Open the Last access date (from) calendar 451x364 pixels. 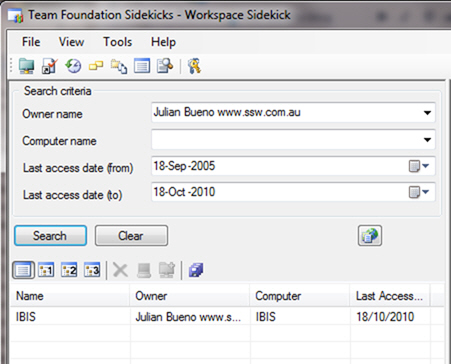coord(419,166)
